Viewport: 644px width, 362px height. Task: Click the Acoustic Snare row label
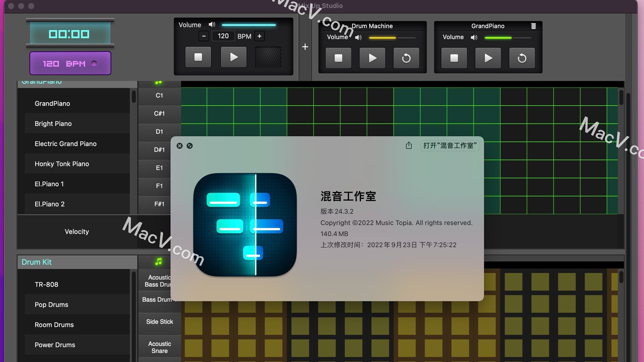160,347
